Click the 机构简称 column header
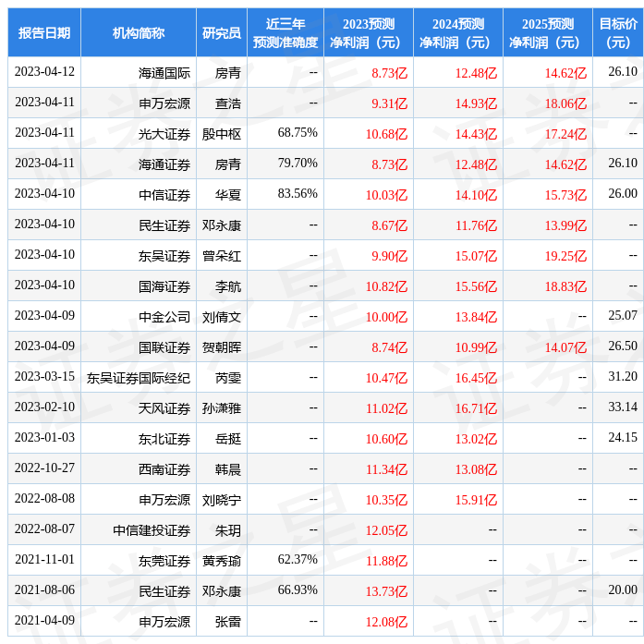 [139, 32]
